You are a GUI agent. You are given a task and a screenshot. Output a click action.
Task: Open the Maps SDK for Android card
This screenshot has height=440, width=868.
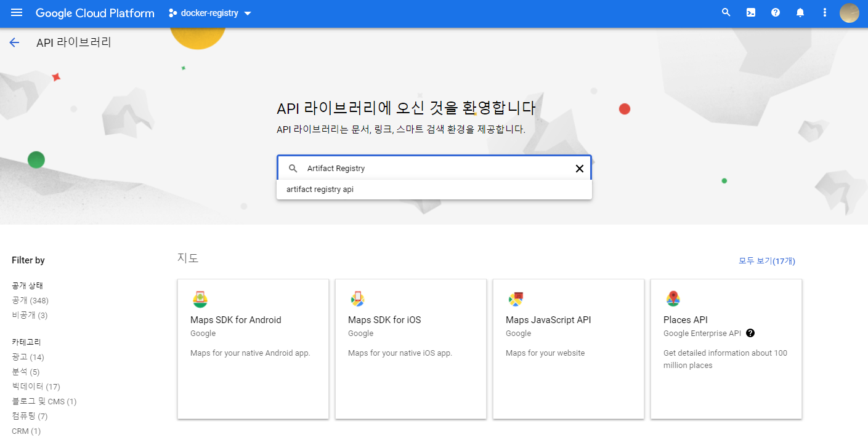click(x=253, y=349)
